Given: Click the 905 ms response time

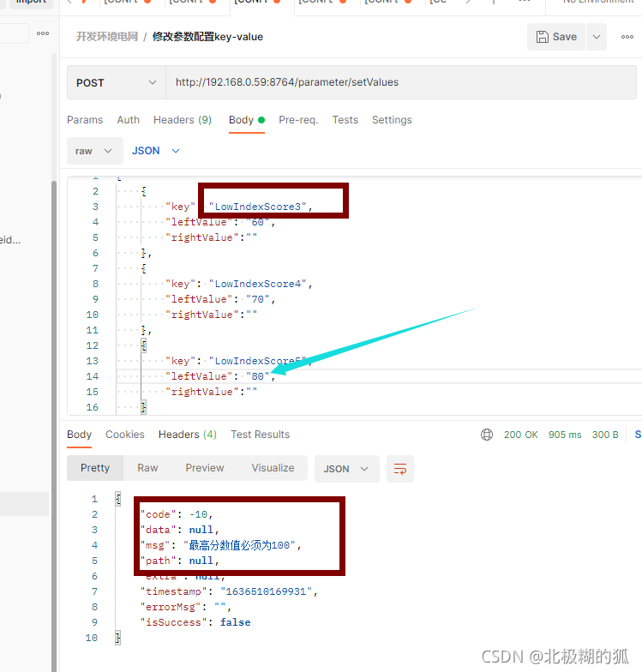Looking at the screenshot, I should pyautogui.click(x=565, y=435).
